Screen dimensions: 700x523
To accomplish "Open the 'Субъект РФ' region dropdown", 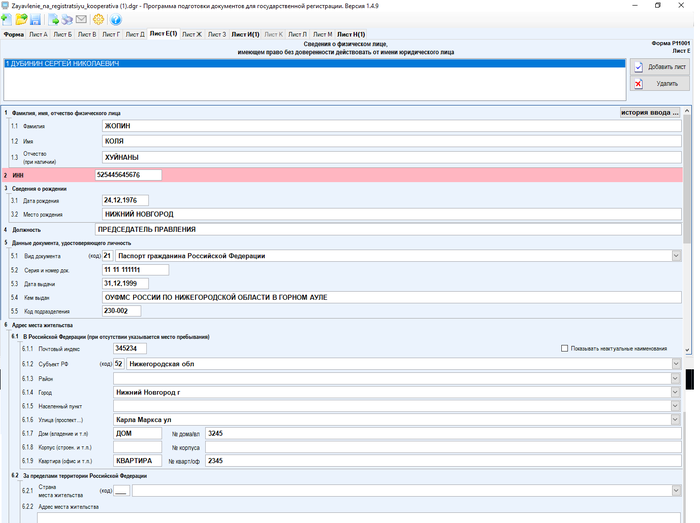I will 676,364.
